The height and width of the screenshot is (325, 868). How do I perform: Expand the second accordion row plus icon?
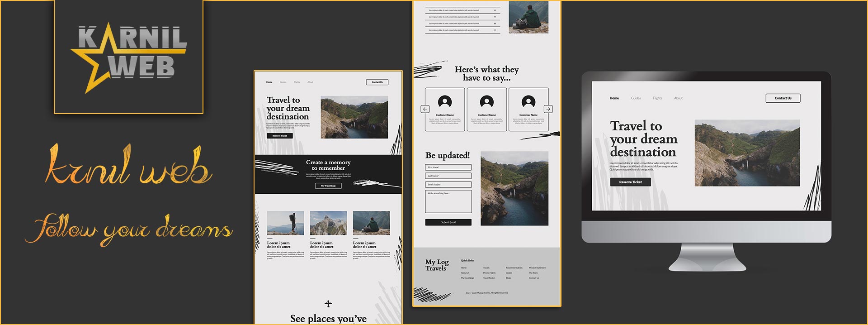pyautogui.click(x=495, y=17)
